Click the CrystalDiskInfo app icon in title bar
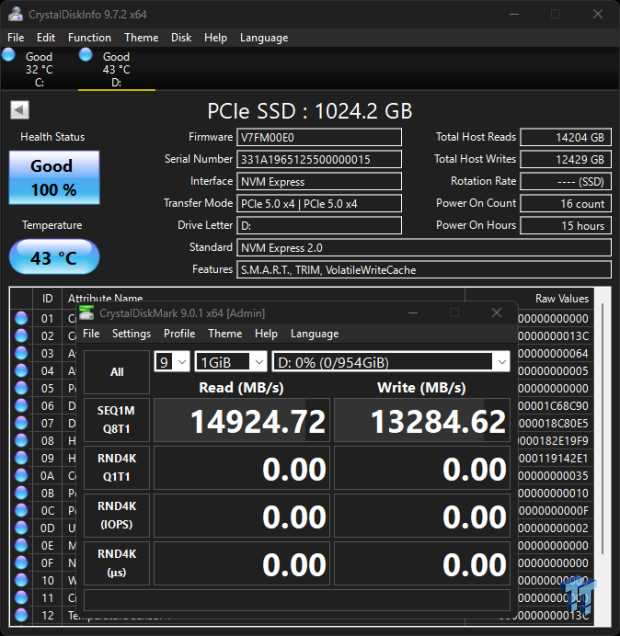Screen dimensions: 620x636 (15, 14)
